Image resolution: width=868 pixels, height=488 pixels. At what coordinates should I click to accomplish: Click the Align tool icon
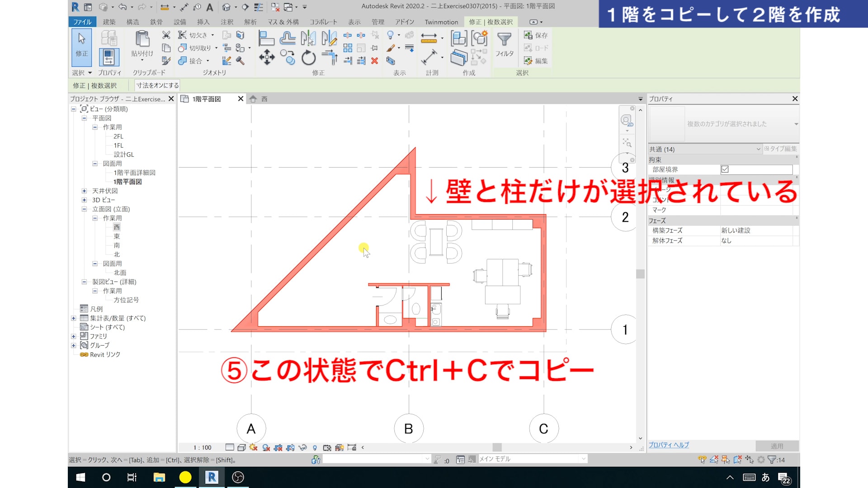pos(266,38)
